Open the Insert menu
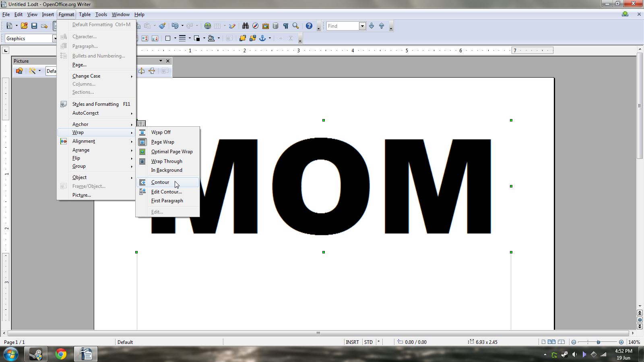The width and height of the screenshot is (644, 362). 48,14
